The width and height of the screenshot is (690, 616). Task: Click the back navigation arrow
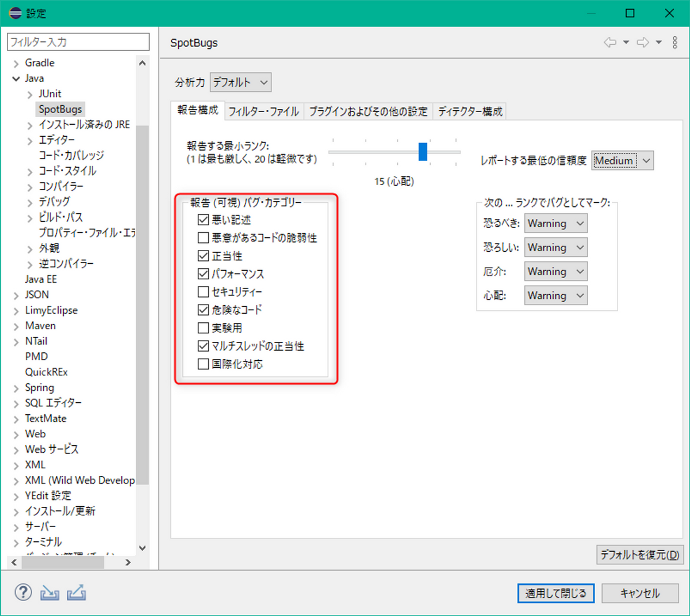(x=609, y=42)
